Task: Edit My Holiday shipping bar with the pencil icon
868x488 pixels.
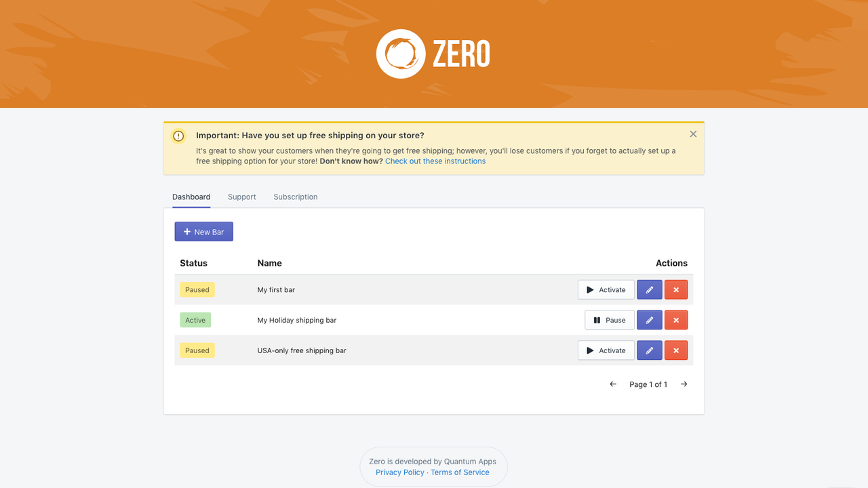Action: click(x=649, y=319)
